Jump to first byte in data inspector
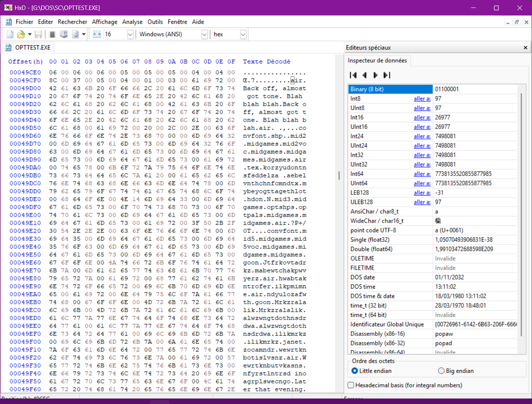The width and height of the screenshot is (532, 404). 353,75
